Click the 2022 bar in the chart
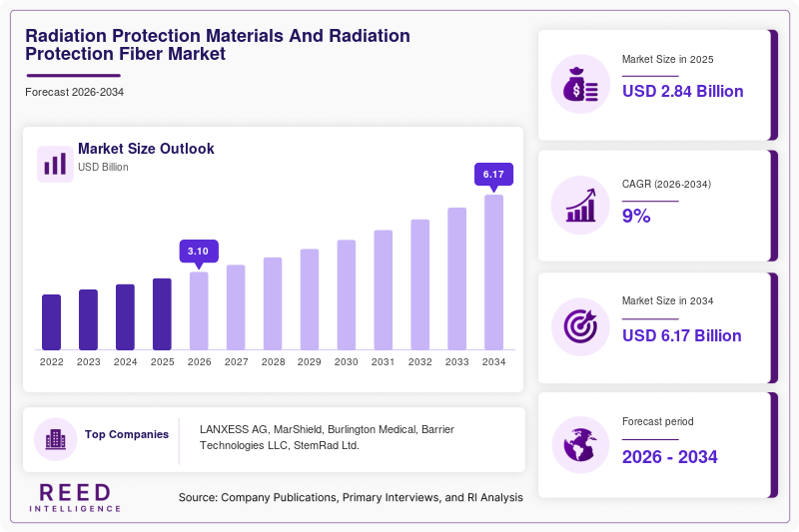Screen dimensions: 799x532 pyautogui.click(x=52, y=322)
